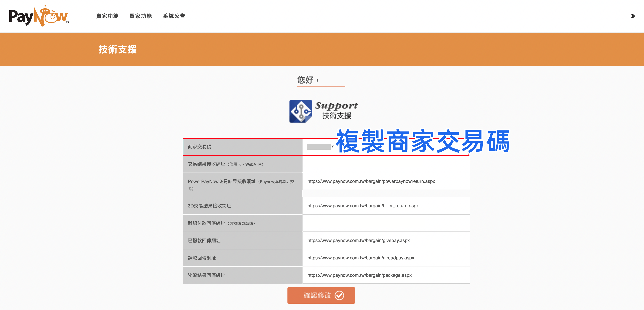Click the 確認修改 button
This screenshot has height=310, width=644.
[x=321, y=295]
